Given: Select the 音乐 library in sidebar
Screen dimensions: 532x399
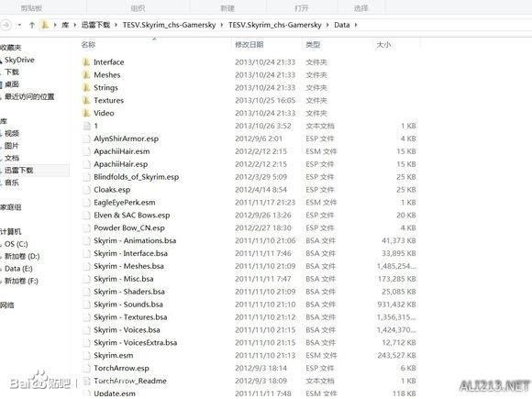Looking at the screenshot, I should pos(12,183).
